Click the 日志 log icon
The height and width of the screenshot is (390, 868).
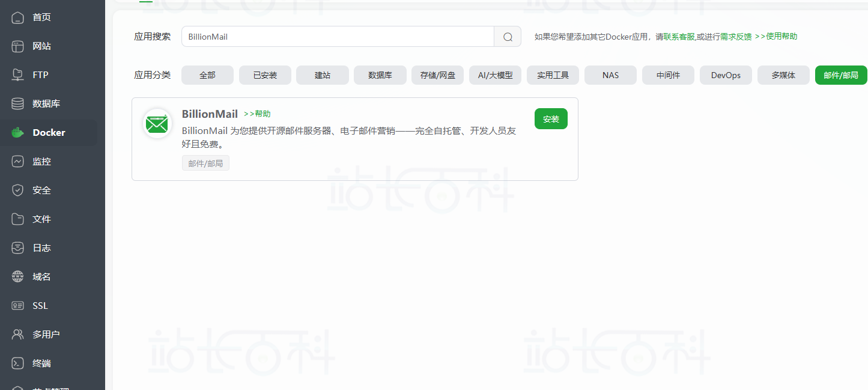pos(18,248)
